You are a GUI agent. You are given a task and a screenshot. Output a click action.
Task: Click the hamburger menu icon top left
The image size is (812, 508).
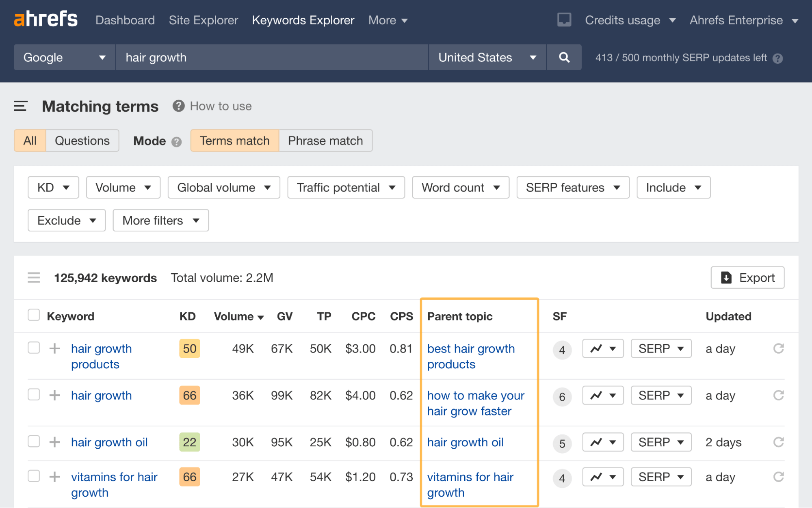(x=20, y=106)
